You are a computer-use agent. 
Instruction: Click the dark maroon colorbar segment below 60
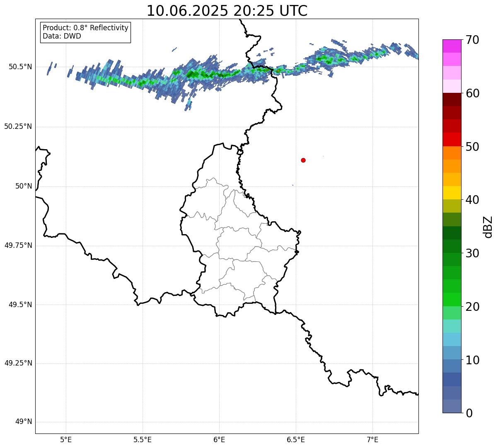[x=452, y=99]
